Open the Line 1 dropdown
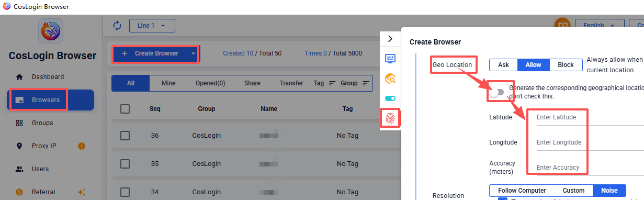The height and width of the screenshot is (200, 644). click(x=152, y=26)
